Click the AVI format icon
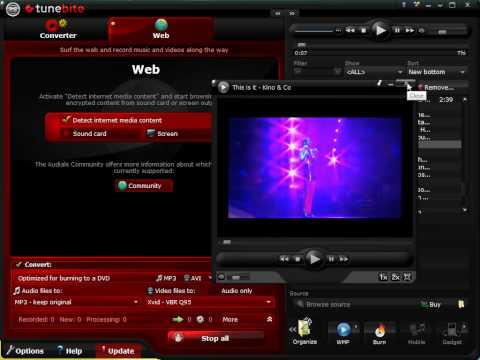The height and width of the screenshot is (360, 480). tap(193, 278)
